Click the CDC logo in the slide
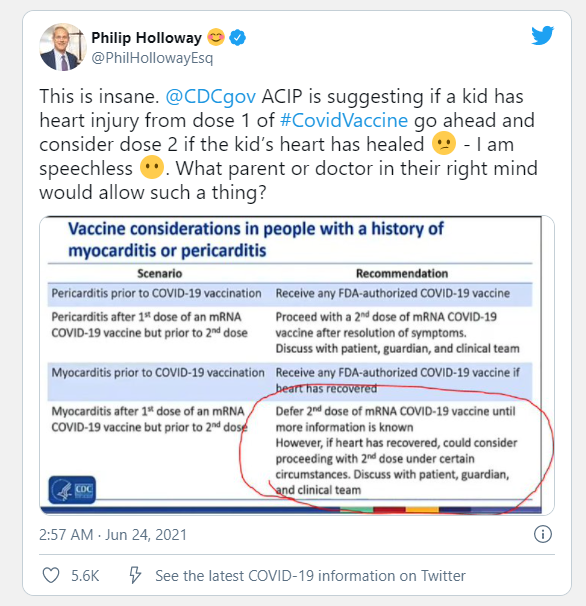 click(x=72, y=490)
